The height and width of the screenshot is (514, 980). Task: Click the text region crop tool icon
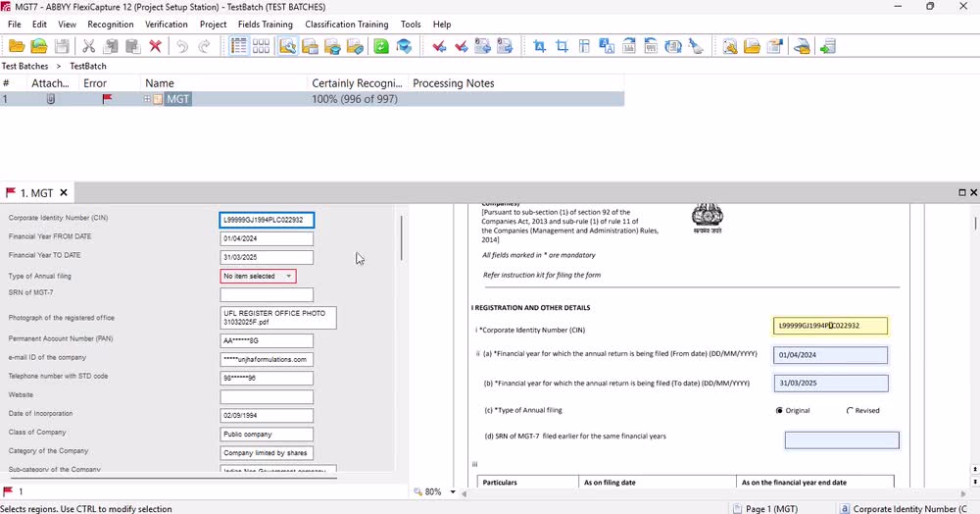coord(539,46)
